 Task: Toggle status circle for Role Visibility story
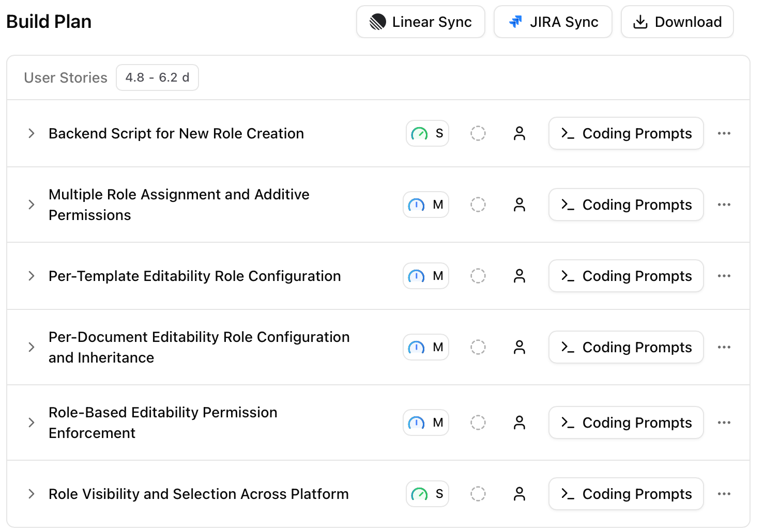(x=478, y=494)
